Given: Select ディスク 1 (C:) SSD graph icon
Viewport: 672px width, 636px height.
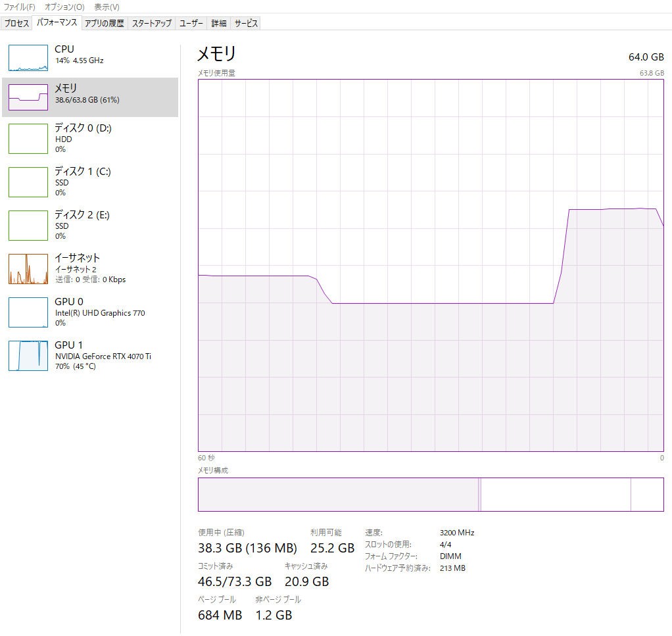Looking at the screenshot, I should tap(28, 182).
